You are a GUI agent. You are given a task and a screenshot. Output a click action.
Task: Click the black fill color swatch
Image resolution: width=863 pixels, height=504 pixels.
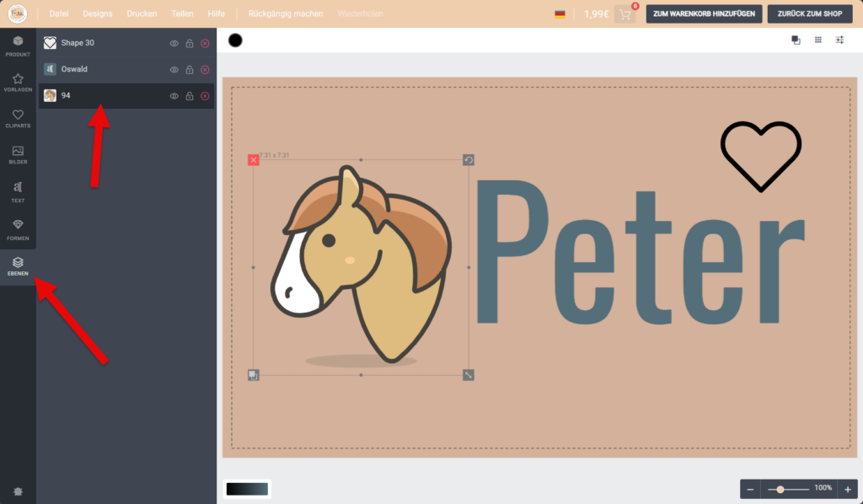tap(235, 40)
